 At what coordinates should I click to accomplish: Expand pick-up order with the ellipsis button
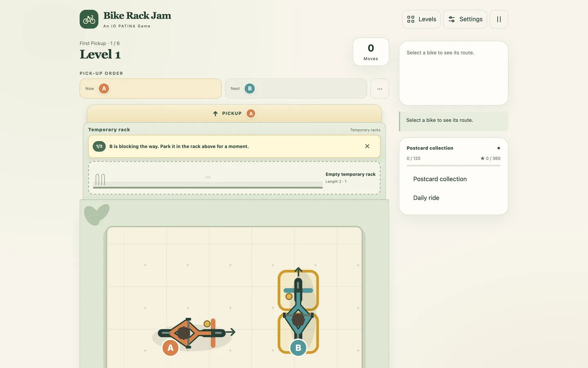[380, 88]
